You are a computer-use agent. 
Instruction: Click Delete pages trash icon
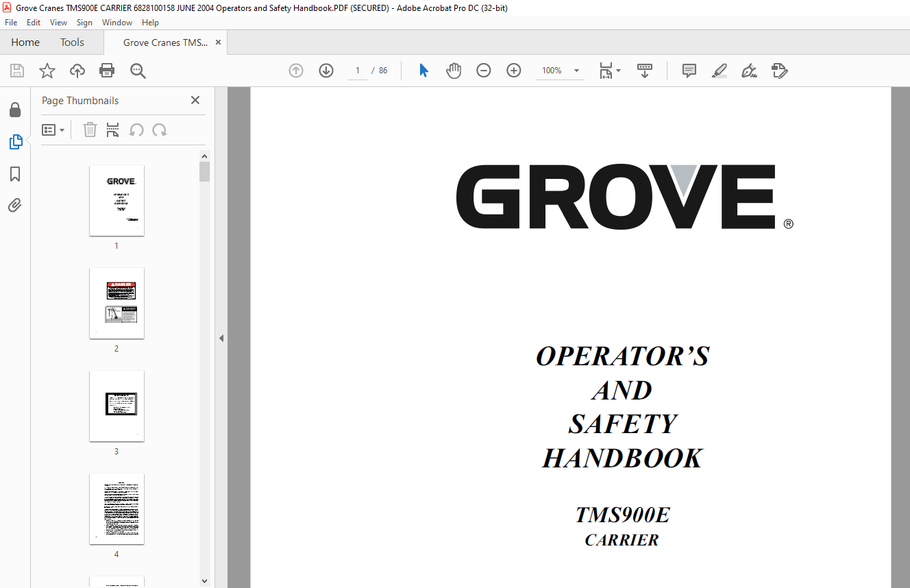click(x=90, y=130)
